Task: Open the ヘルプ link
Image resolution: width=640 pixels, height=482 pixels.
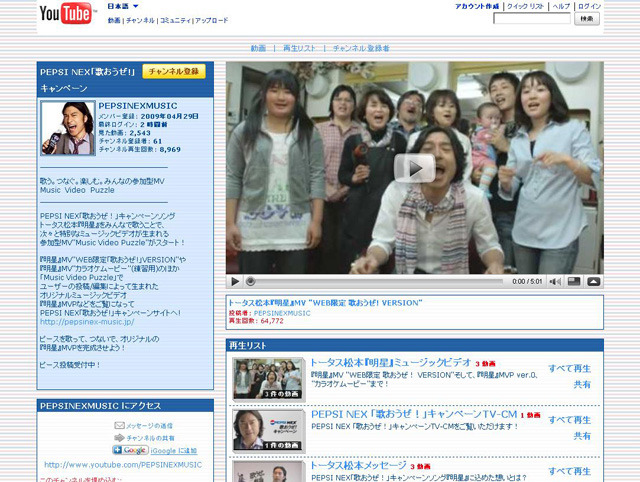Action: coord(561,6)
